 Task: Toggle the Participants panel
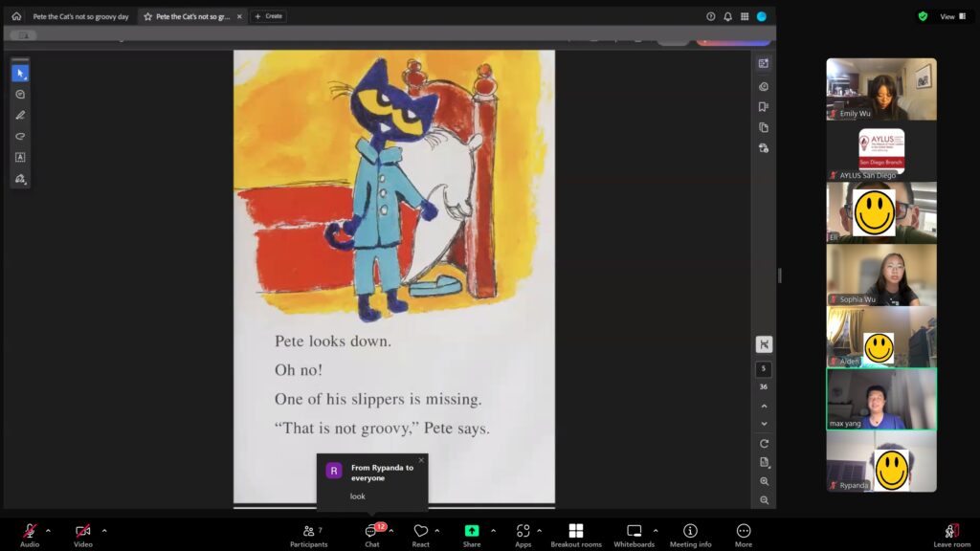coord(308,535)
